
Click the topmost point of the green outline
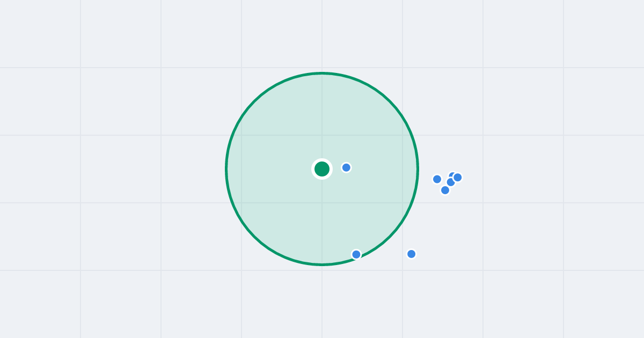point(322,73)
